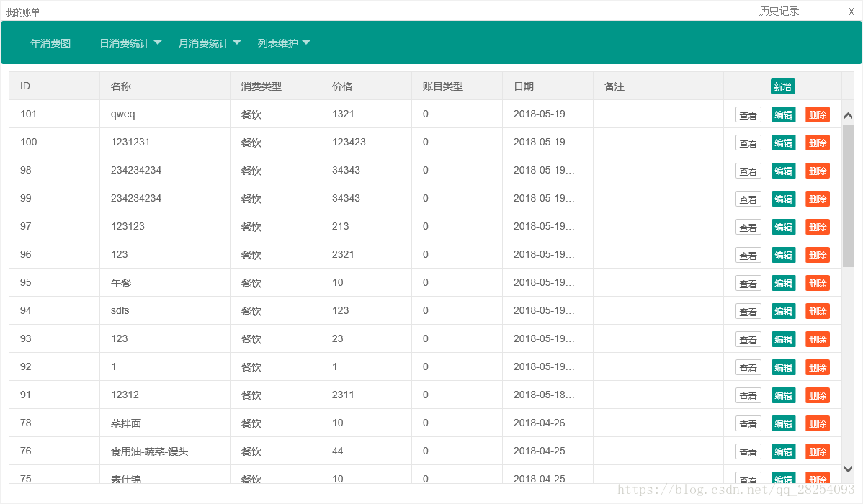Expand the 日消费统计 dropdown menu
Viewport: 863px width, 504px height.
(130, 43)
